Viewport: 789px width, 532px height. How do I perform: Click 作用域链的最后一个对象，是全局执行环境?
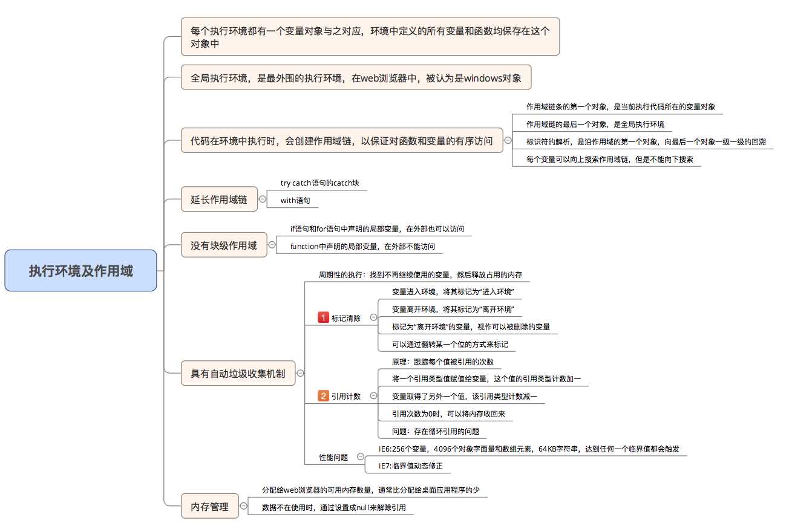click(x=595, y=125)
